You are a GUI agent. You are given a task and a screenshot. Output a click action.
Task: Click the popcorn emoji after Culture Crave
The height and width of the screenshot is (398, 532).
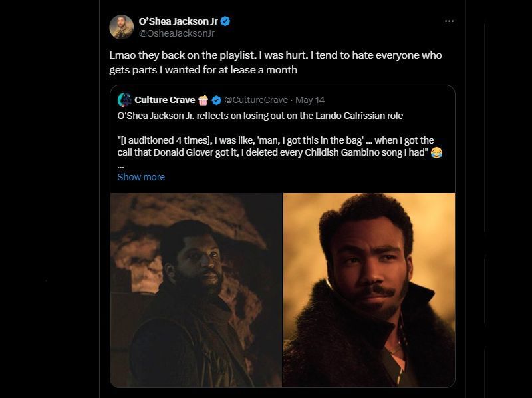coord(203,100)
